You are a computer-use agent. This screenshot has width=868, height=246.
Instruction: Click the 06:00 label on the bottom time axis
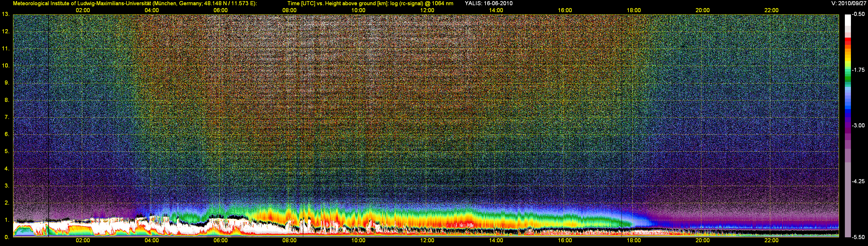tap(220, 241)
